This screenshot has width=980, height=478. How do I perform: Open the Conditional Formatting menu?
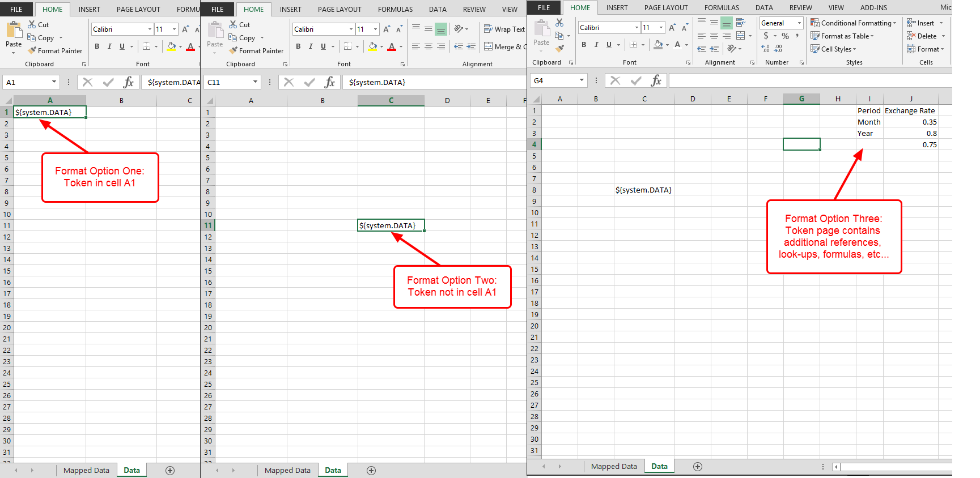[x=853, y=23]
